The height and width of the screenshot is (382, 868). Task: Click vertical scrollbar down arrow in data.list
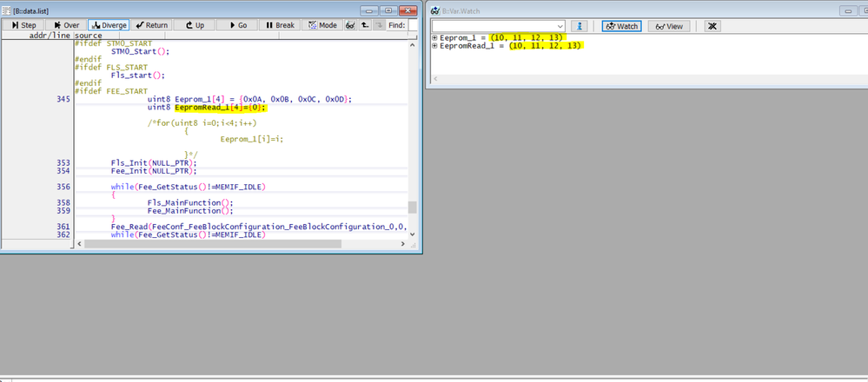coord(413,234)
